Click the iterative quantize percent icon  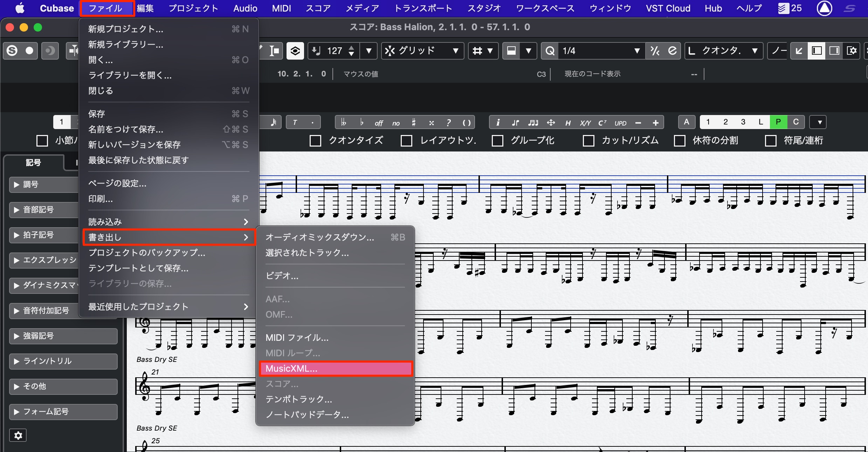pyautogui.click(x=655, y=51)
